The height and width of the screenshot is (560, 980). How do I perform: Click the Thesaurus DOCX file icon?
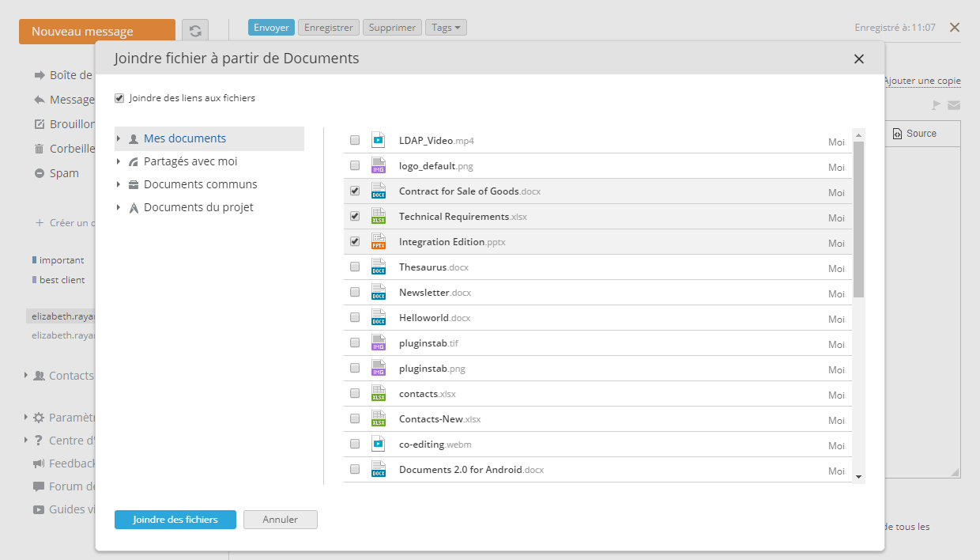pos(378,267)
